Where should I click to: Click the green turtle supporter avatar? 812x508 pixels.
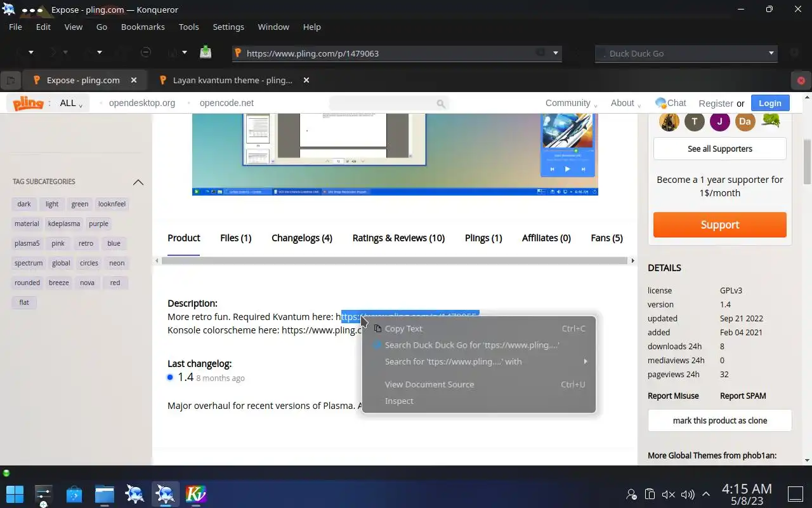tap(771, 120)
